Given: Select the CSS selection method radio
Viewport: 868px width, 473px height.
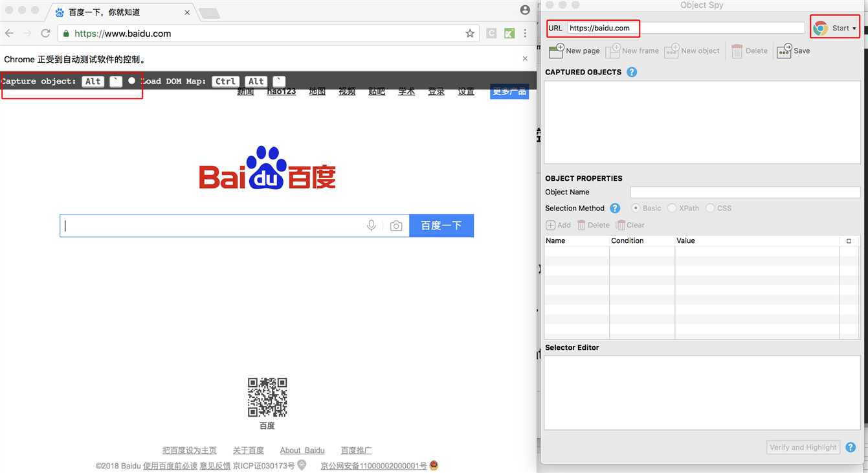Looking at the screenshot, I should tap(710, 208).
